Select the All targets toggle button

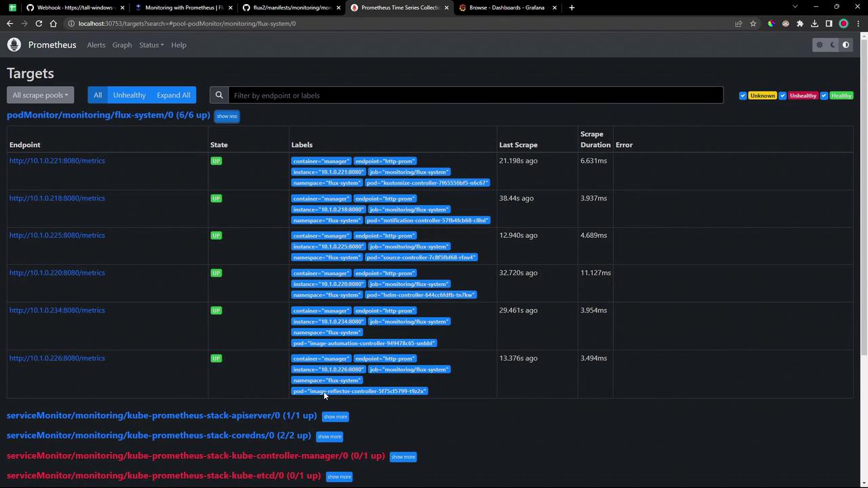click(98, 96)
